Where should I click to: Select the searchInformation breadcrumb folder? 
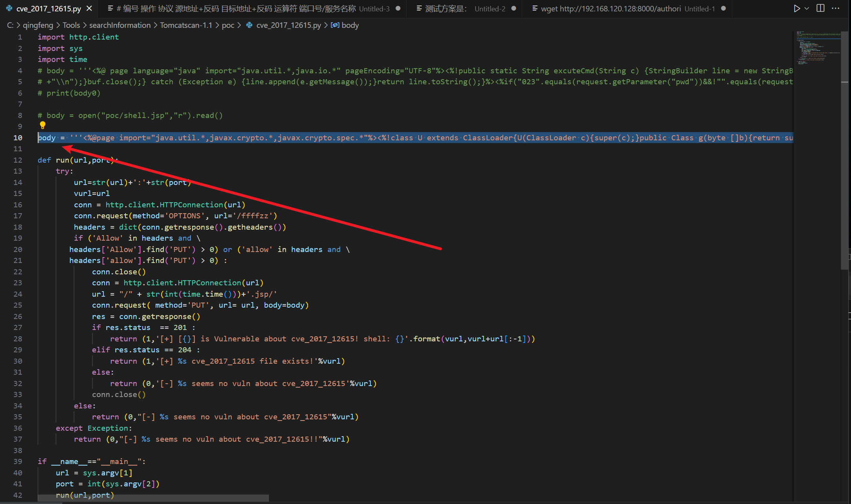click(x=120, y=25)
